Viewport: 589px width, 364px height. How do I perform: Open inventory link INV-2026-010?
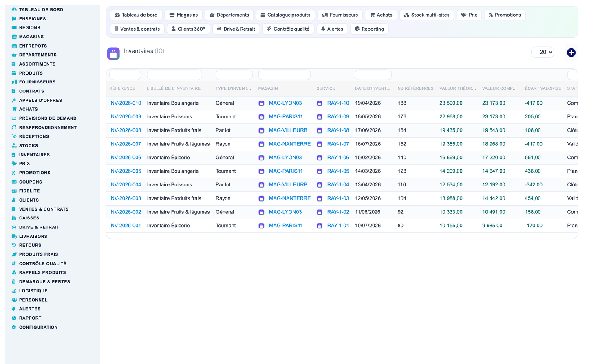(x=125, y=103)
